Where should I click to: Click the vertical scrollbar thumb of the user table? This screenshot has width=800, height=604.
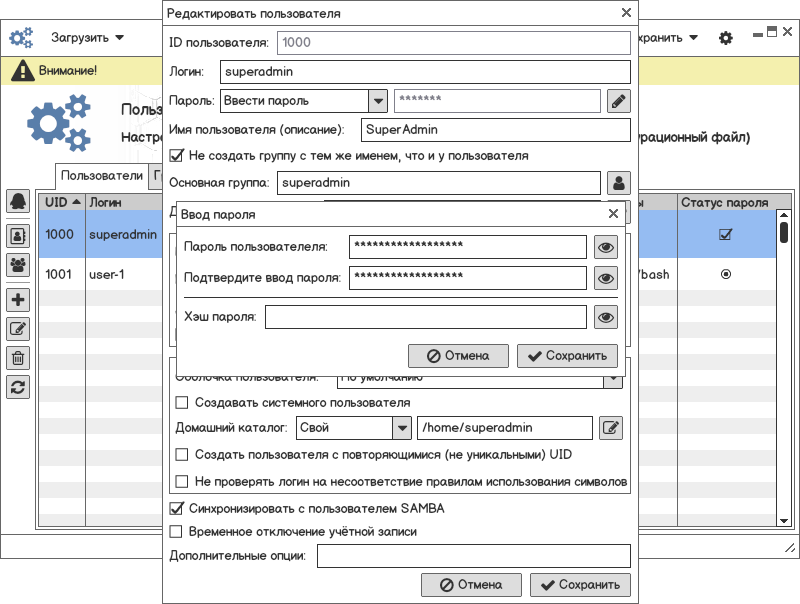pos(784,232)
